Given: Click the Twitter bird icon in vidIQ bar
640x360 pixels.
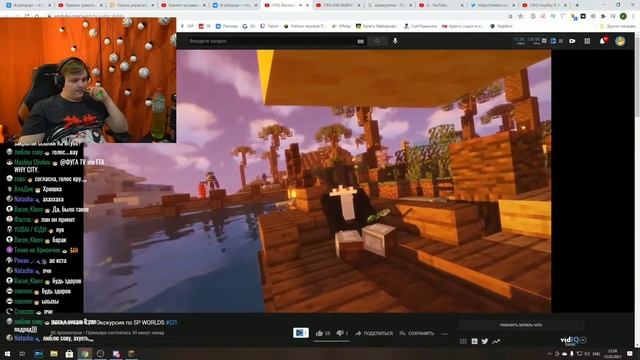Looking at the screenshot, I should [x=485, y=341].
